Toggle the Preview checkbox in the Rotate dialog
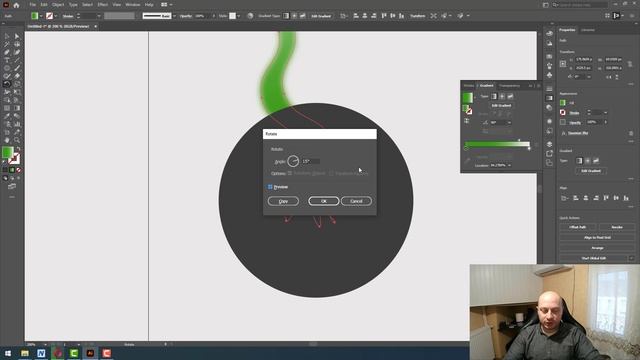Image resolution: width=640 pixels, height=360 pixels. 270,187
